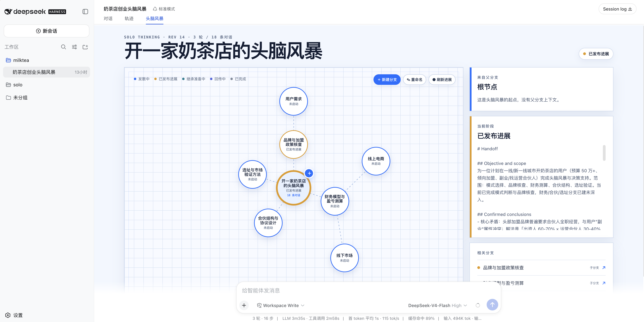This screenshot has height=322, width=644.
Task: Select the 线下市场 node
Action: point(344,258)
